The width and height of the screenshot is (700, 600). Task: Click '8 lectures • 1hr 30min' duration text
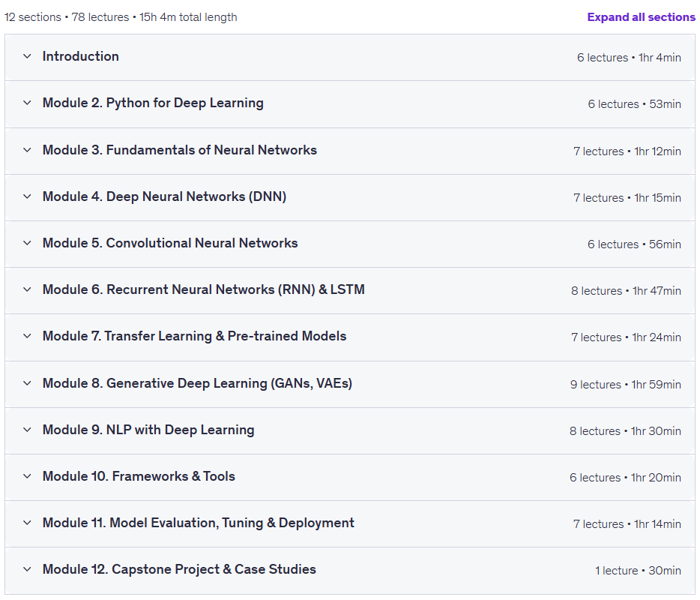pos(625,431)
